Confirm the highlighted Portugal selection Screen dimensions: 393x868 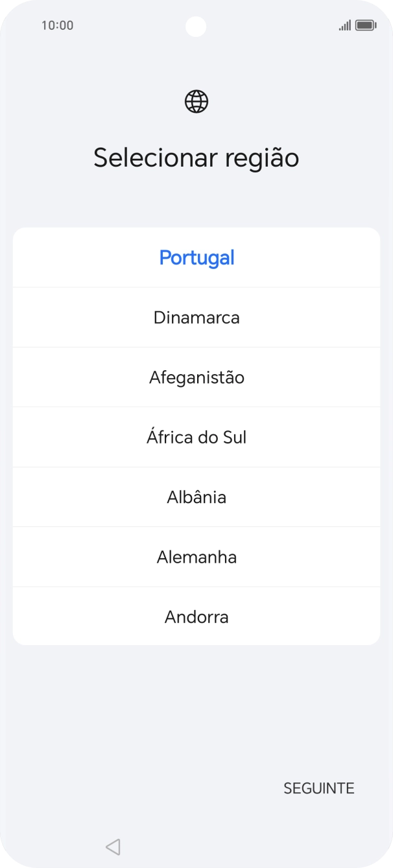196,257
